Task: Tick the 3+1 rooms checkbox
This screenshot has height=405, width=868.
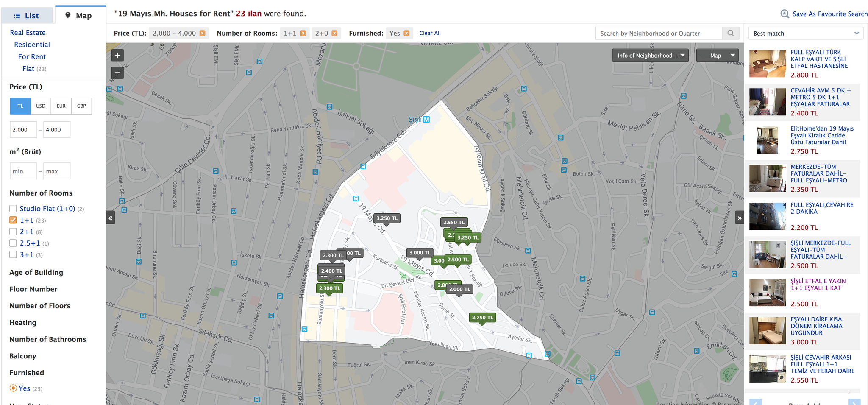Action: click(x=13, y=254)
